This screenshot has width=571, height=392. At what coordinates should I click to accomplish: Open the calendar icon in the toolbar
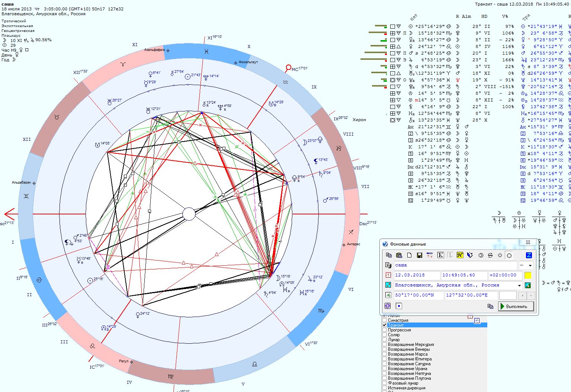coord(430,255)
